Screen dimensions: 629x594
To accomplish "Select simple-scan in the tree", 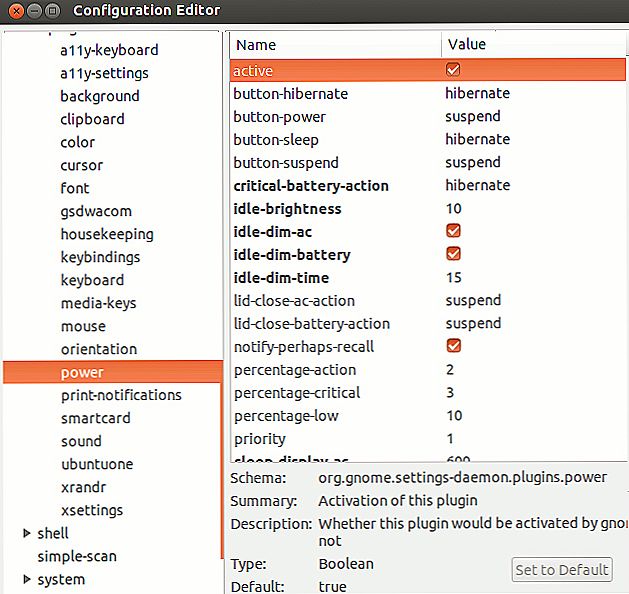I will [77, 556].
